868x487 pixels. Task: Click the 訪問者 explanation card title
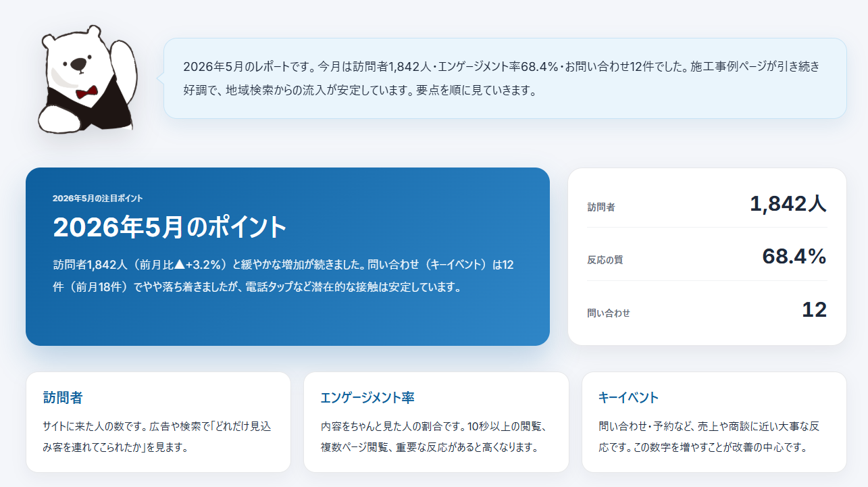pos(63,398)
